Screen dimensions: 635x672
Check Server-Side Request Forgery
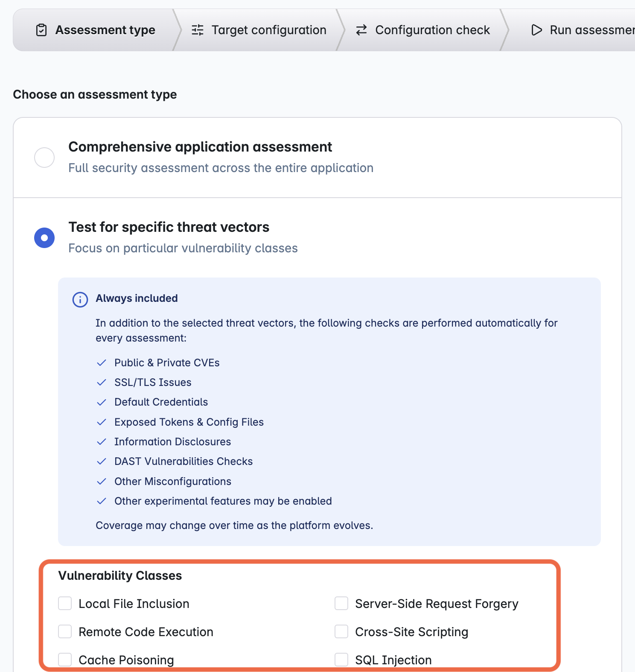[341, 603]
